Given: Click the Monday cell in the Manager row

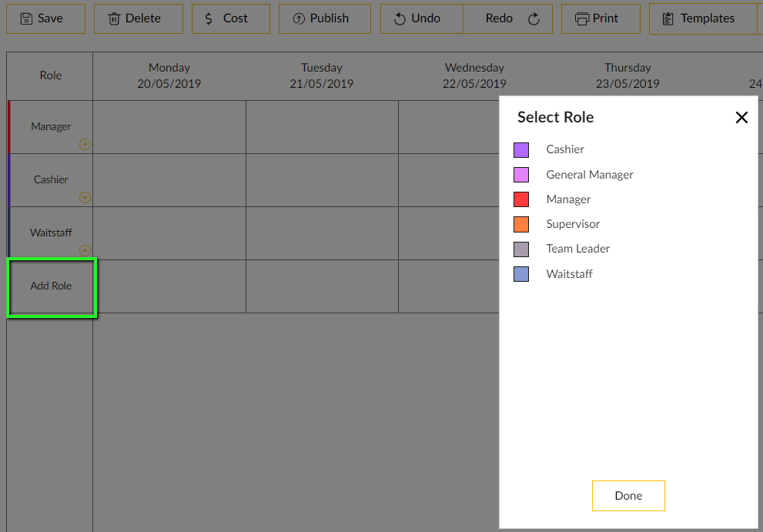Looking at the screenshot, I should click(169, 126).
